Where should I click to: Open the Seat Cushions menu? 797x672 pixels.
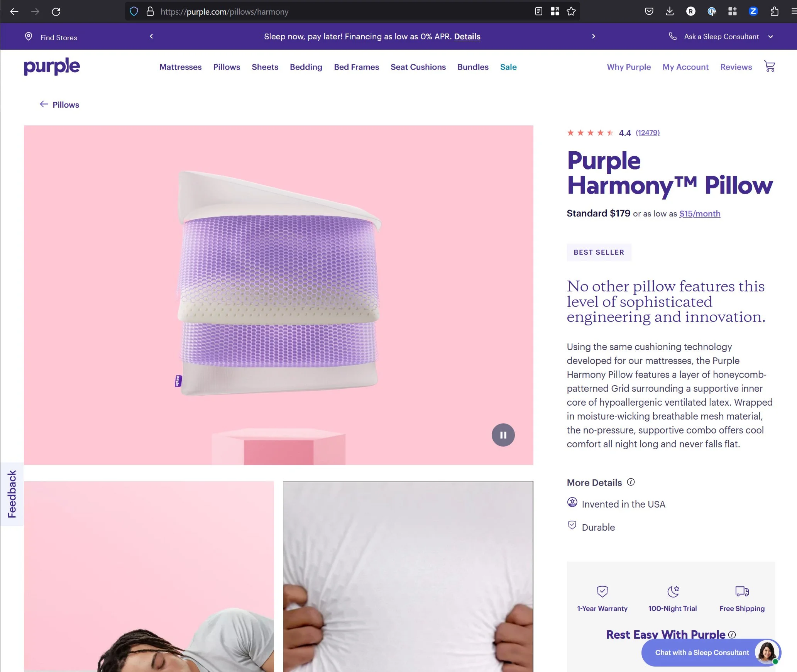click(x=418, y=67)
